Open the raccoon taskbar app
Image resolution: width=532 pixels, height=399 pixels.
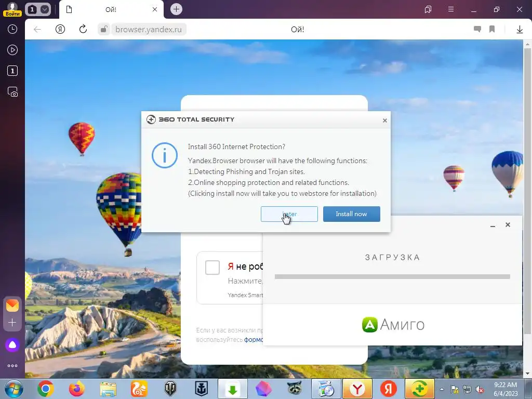coord(295,389)
